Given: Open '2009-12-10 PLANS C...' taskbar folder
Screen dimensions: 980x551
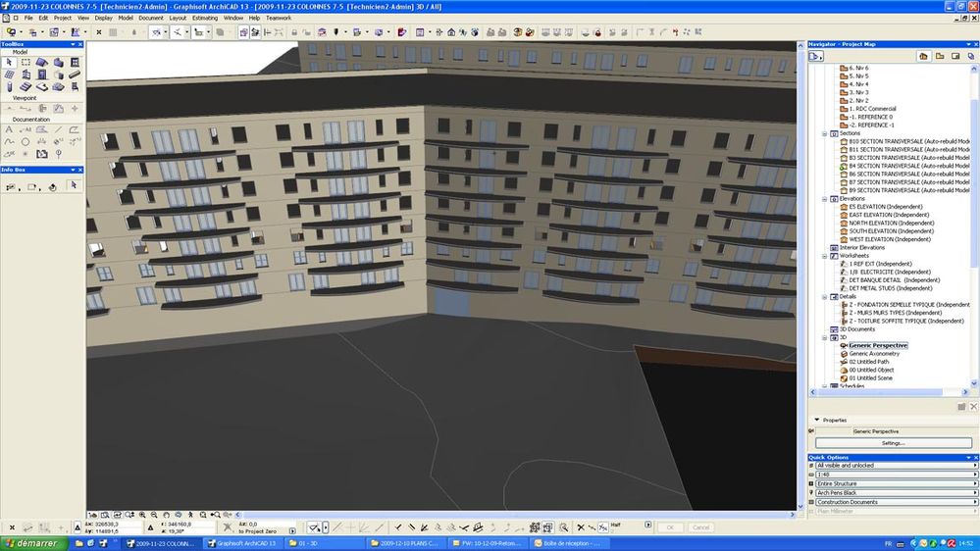Looking at the screenshot, I should pos(406,543).
